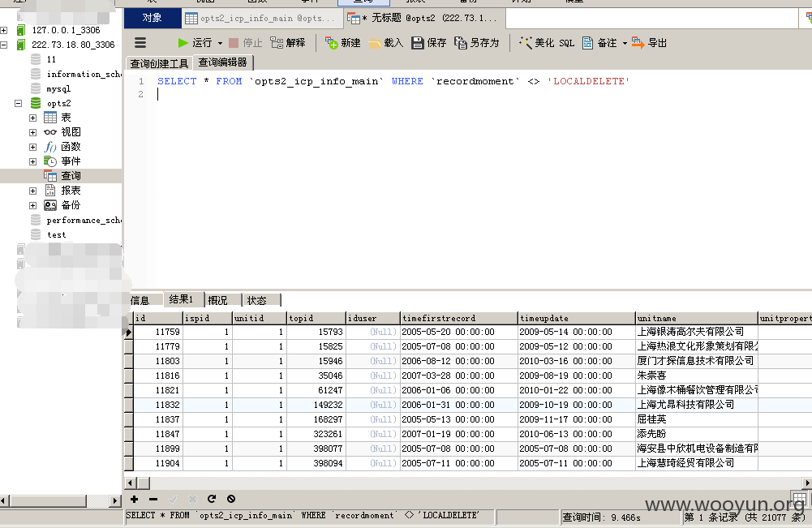Create a new query with 新建
Screen dimensions: 812x528
[x=343, y=43]
